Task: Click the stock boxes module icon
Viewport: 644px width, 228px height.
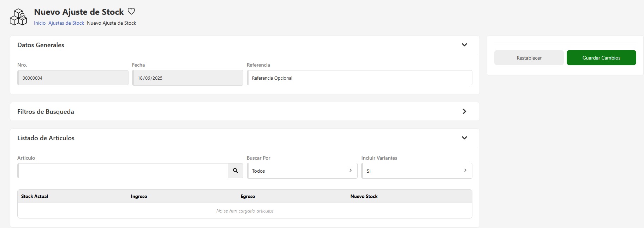Action: (18, 17)
